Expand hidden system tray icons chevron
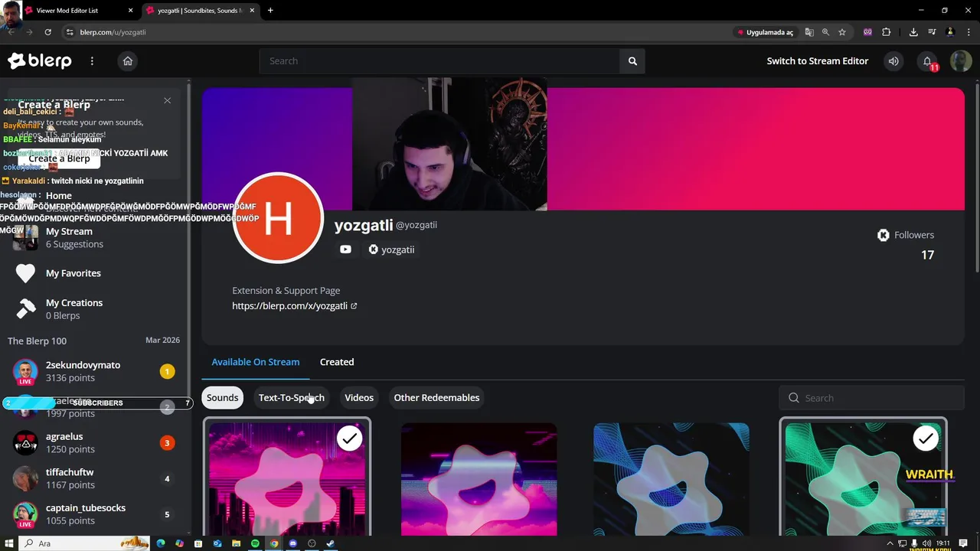 coord(890,543)
